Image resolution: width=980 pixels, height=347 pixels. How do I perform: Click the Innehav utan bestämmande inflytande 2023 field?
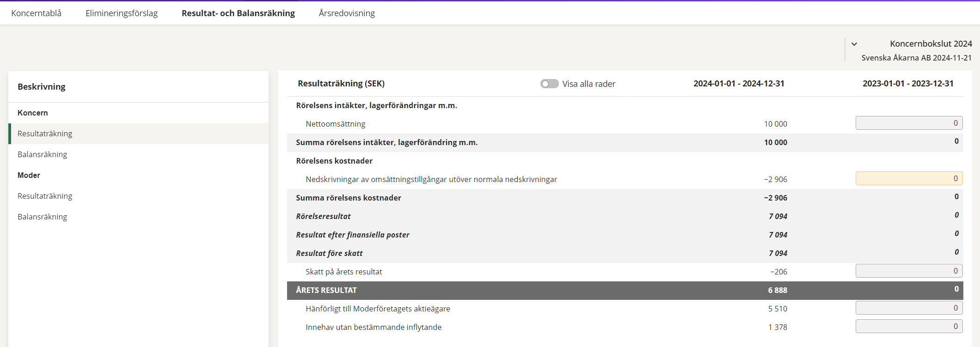coord(909,326)
